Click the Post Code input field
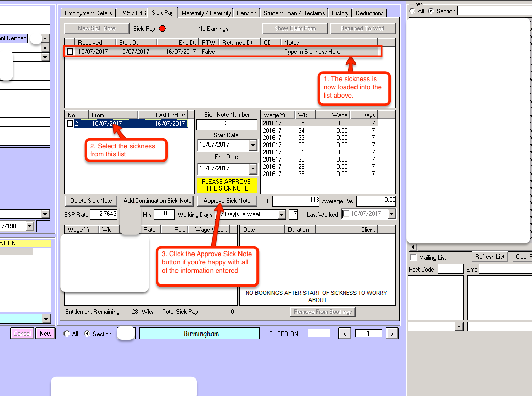Viewport: 532px width, 396px height. [x=450, y=269]
